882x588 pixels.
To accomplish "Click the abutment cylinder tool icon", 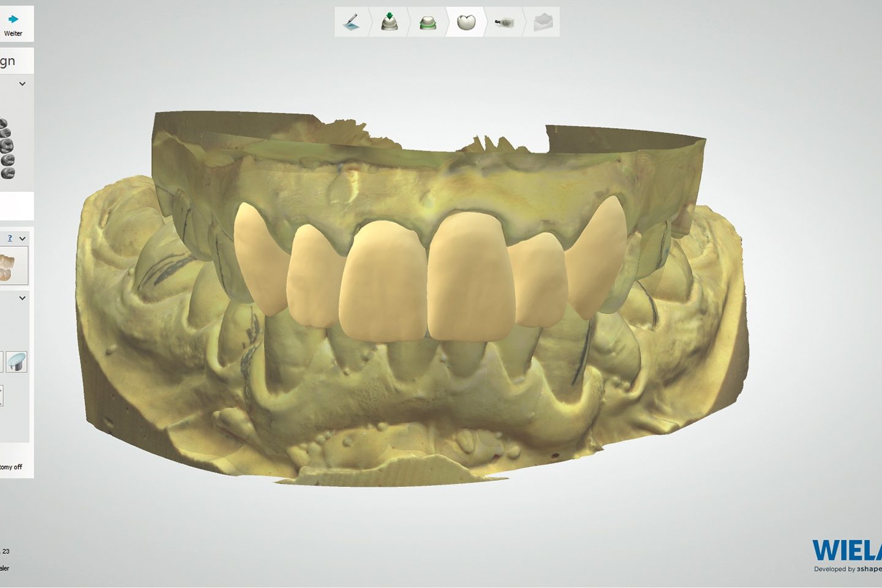I will (17, 361).
